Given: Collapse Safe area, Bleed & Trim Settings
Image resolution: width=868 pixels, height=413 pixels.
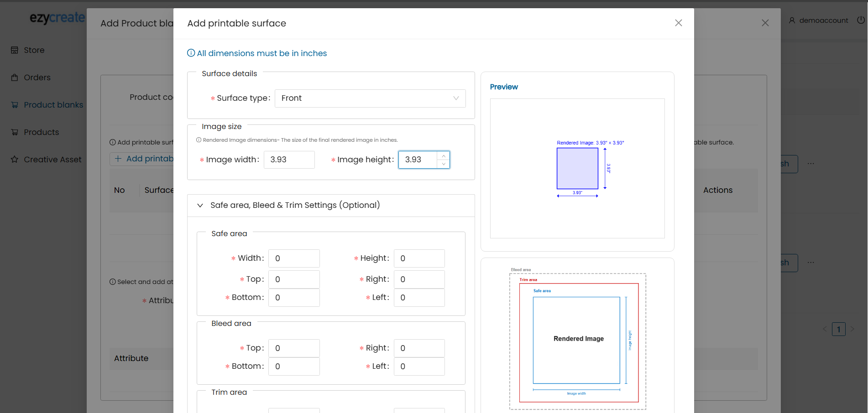Looking at the screenshot, I should coord(200,206).
